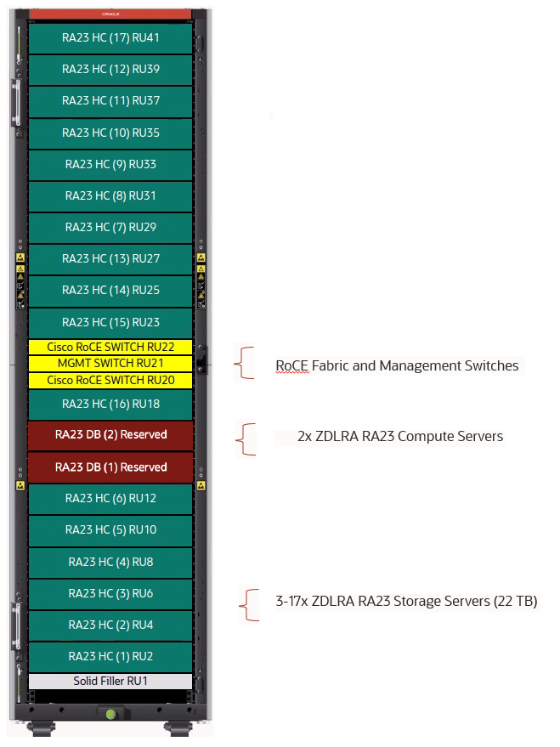Image resolution: width=560 pixels, height=747 pixels.
Task: Click the RA23 HC (11) RU37 block
Action: click(x=110, y=101)
